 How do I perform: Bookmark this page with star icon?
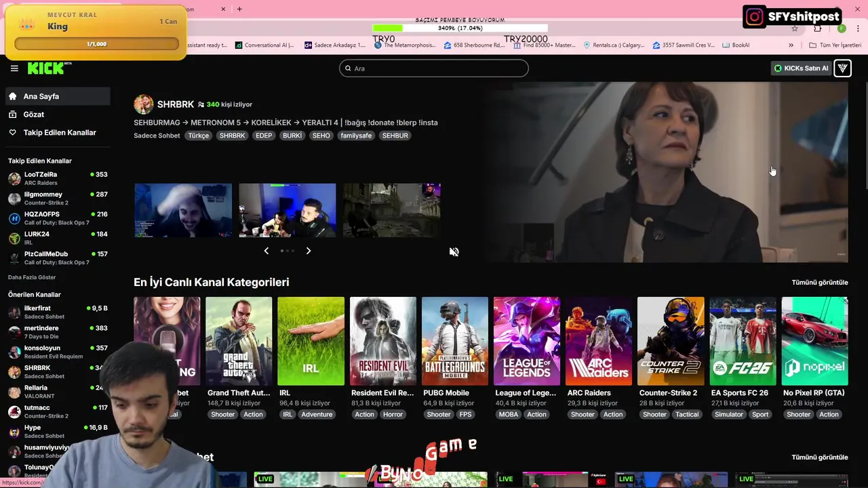coord(795,28)
